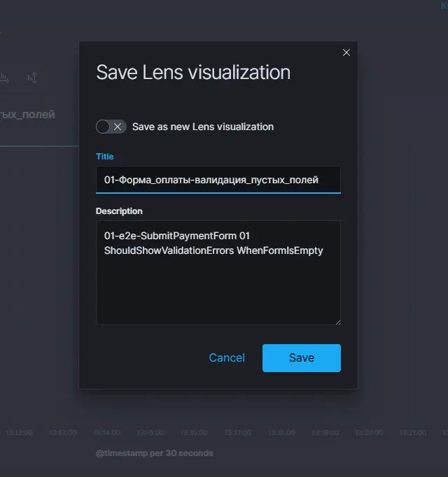Click the 'Description' field label
Image resolution: width=448 pixels, height=477 pixels.
(x=119, y=211)
